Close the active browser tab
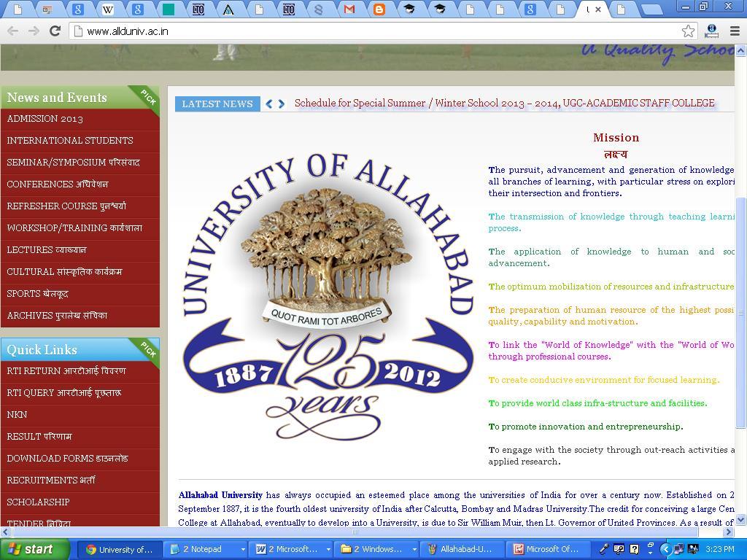The height and width of the screenshot is (560, 747). pyautogui.click(x=598, y=9)
